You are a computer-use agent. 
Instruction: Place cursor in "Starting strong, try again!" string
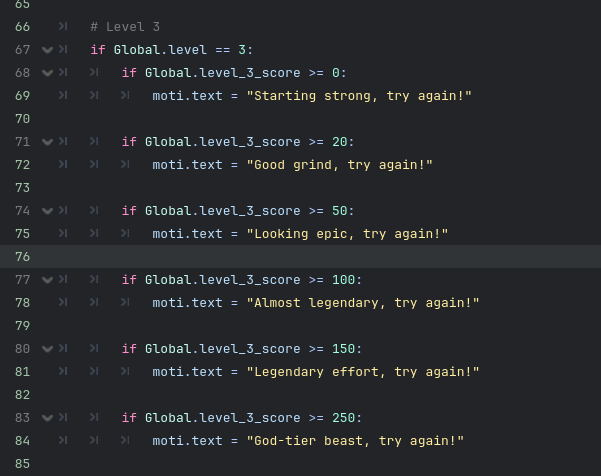[x=359, y=96]
